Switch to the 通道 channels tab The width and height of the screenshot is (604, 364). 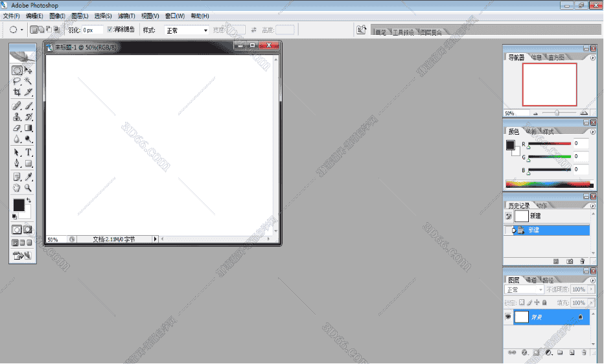531,280
